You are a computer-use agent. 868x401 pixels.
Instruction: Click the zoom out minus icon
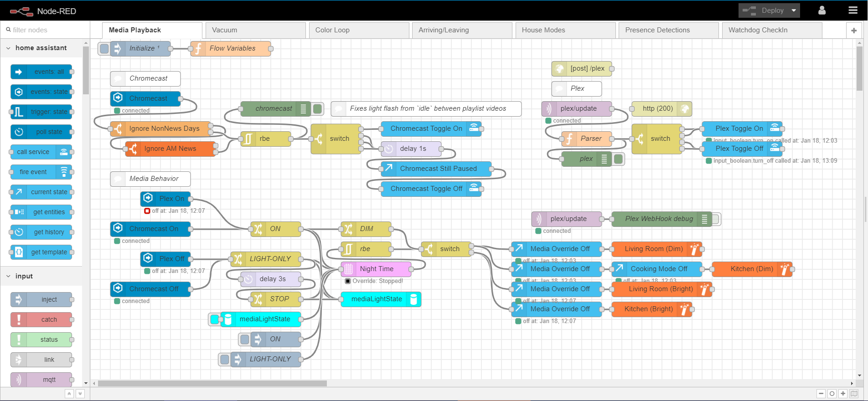coord(821,394)
